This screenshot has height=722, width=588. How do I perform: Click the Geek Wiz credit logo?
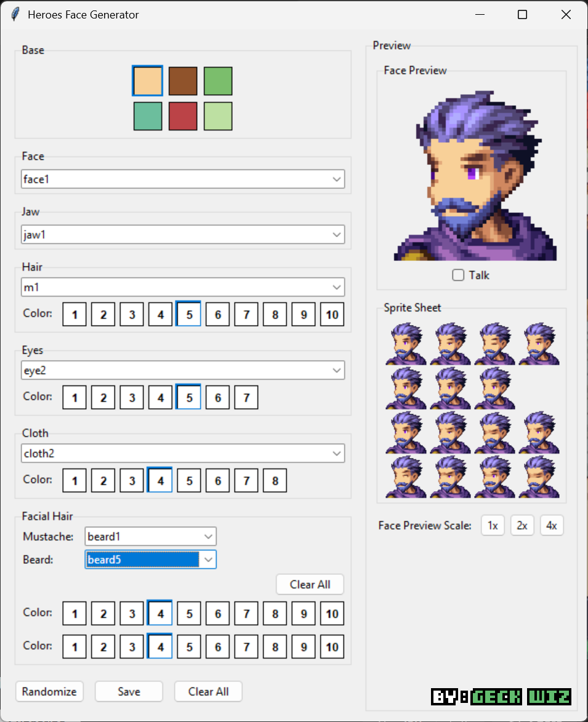pyautogui.click(x=501, y=697)
